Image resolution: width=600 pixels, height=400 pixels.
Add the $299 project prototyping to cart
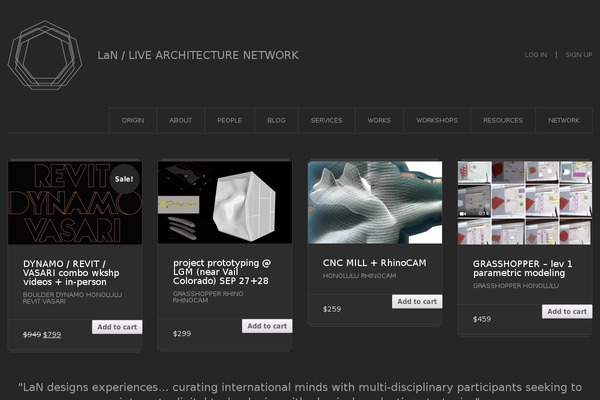tap(267, 326)
